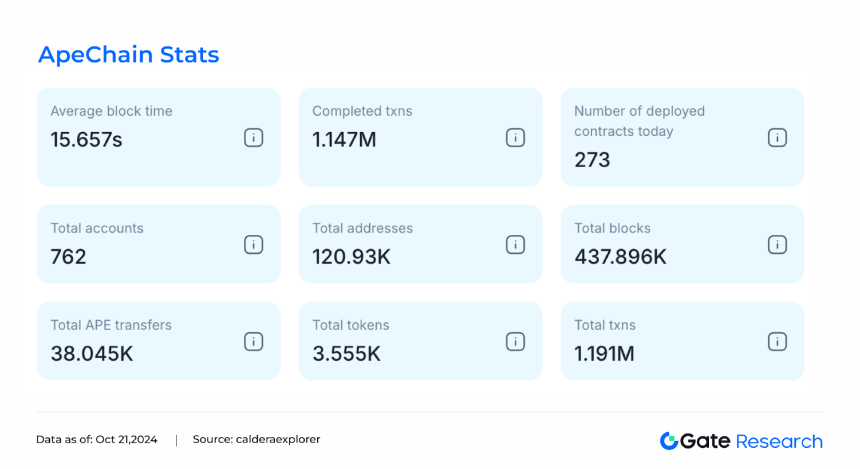This screenshot has height=469, width=860.
Task: Click Data as of Oct 21,2024 text
Action: (97, 439)
